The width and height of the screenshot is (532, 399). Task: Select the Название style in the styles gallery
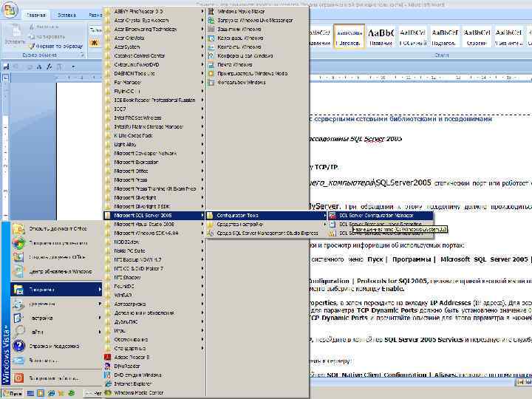point(381,37)
